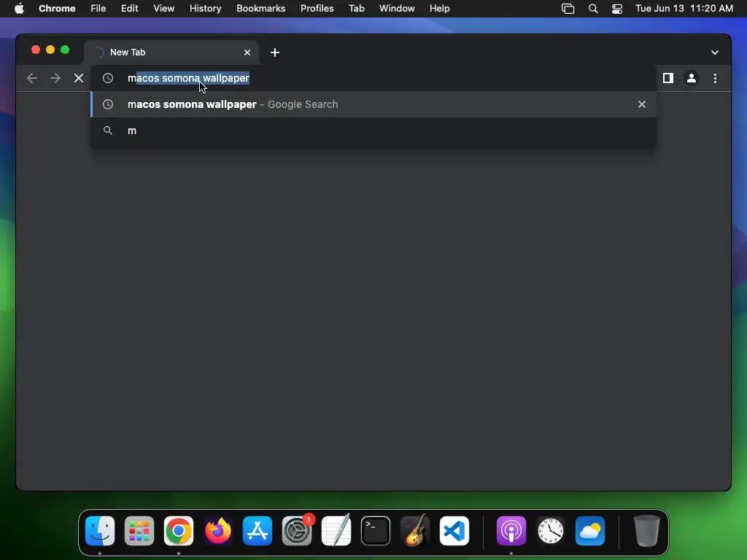Minimize the Chrome window

50,50
